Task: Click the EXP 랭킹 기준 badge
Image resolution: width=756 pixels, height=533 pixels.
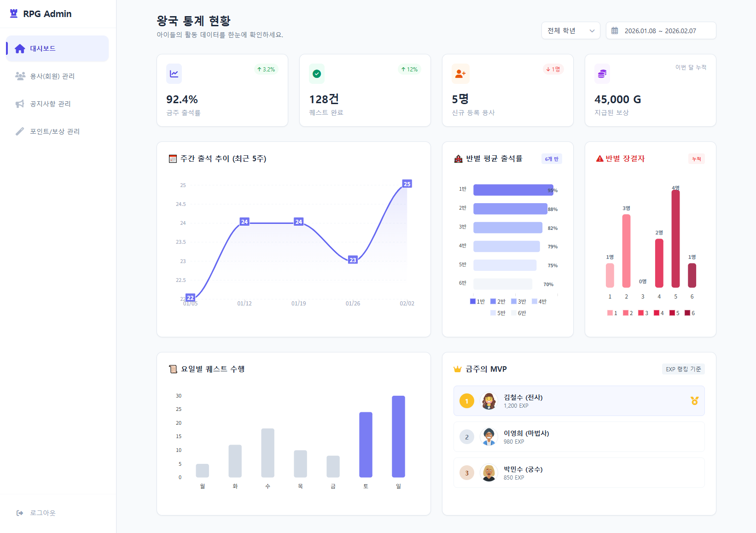Action: click(x=683, y=369)
